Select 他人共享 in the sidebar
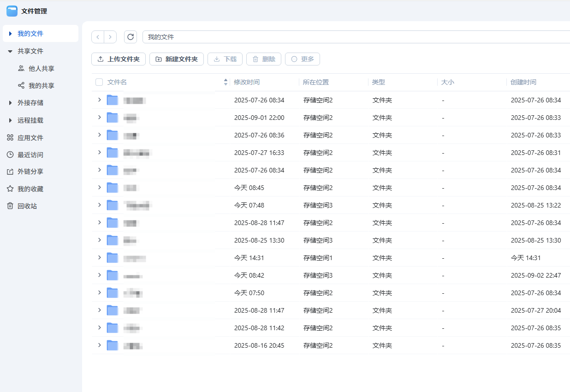 point(41,69)
